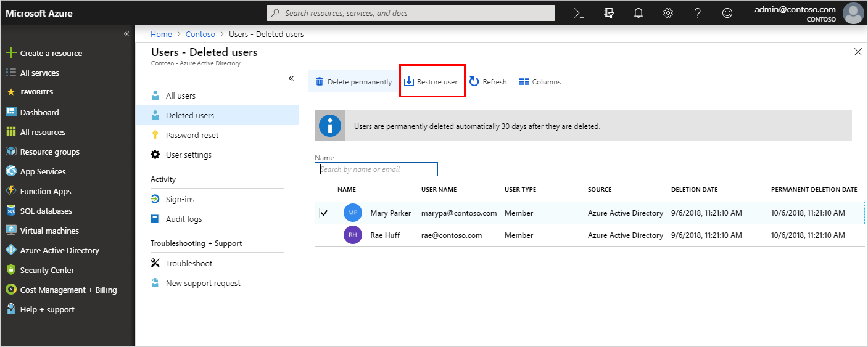
Task: Send feedback using the smiley icon
Action: click(727, 13)
